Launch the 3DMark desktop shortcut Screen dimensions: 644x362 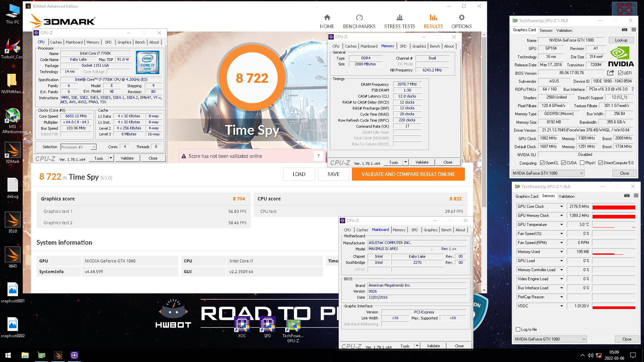[12, 154]
